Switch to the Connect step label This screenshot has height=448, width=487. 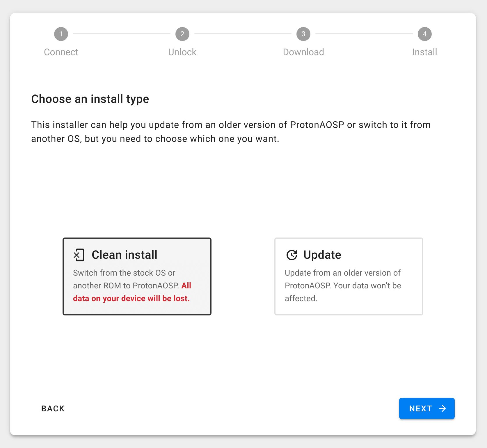[x=61, y=52]
